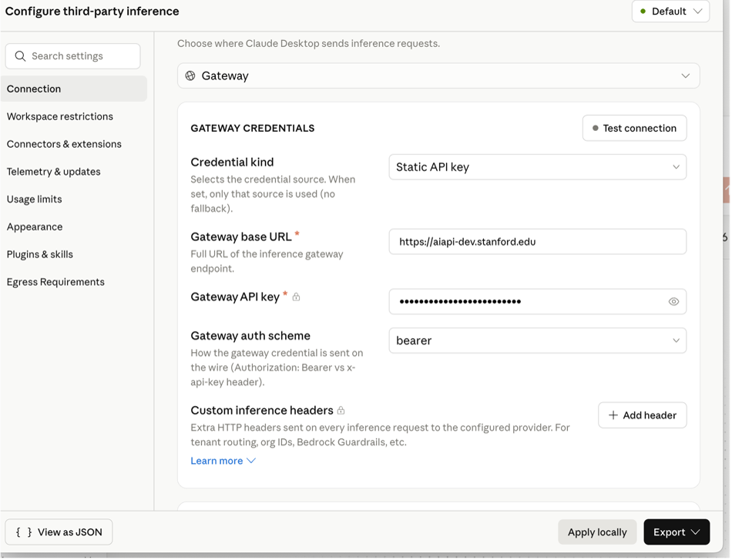Open Connectors & extensions settings
The width and height of the screenshot is (732, 560).
click(x=64, y=144)
